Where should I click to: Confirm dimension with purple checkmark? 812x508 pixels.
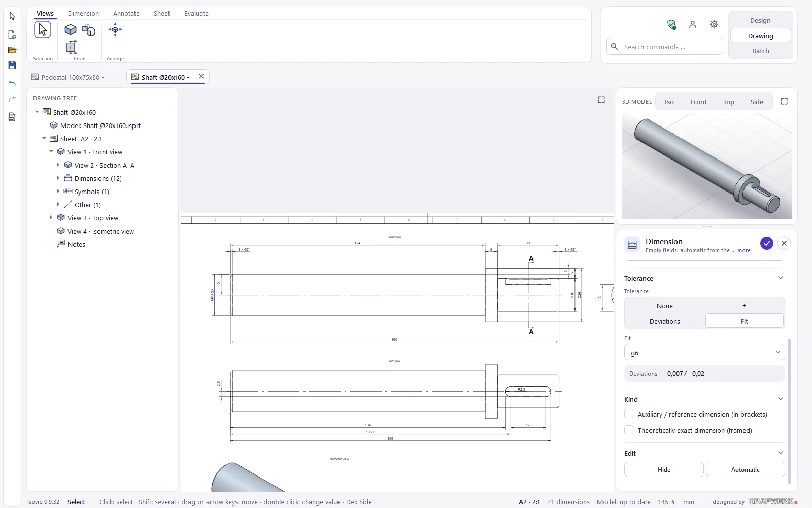click(766, 243)
